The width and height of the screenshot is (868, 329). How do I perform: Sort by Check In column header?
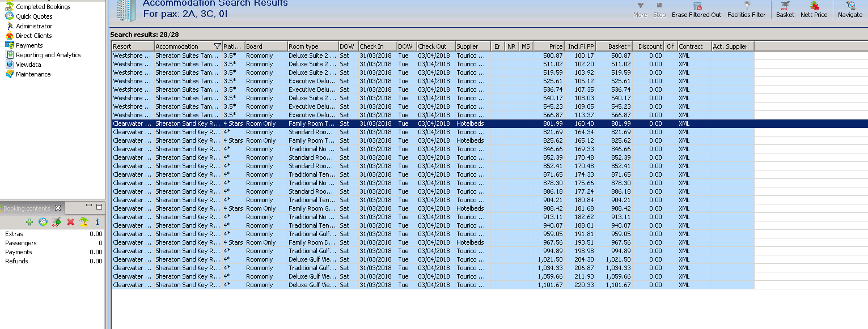[x=377, y=46]
